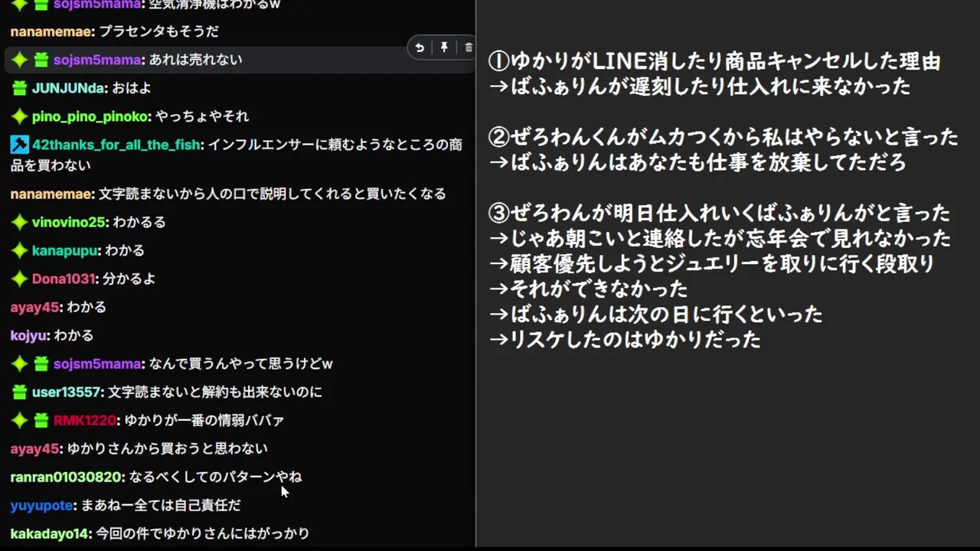
Task: Click the yuyupote username
Action: click(x=42, y=505)
